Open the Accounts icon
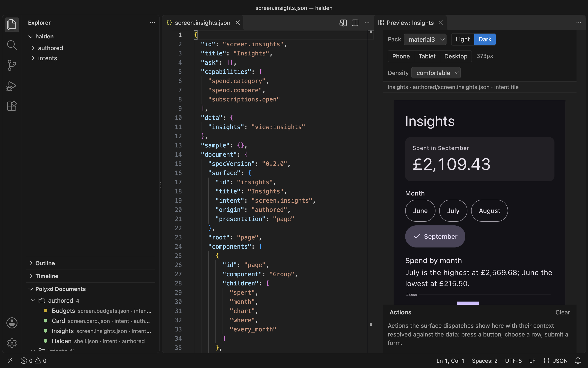The height and width of the screenshot is (368, 588). click(x=12, y=323)
